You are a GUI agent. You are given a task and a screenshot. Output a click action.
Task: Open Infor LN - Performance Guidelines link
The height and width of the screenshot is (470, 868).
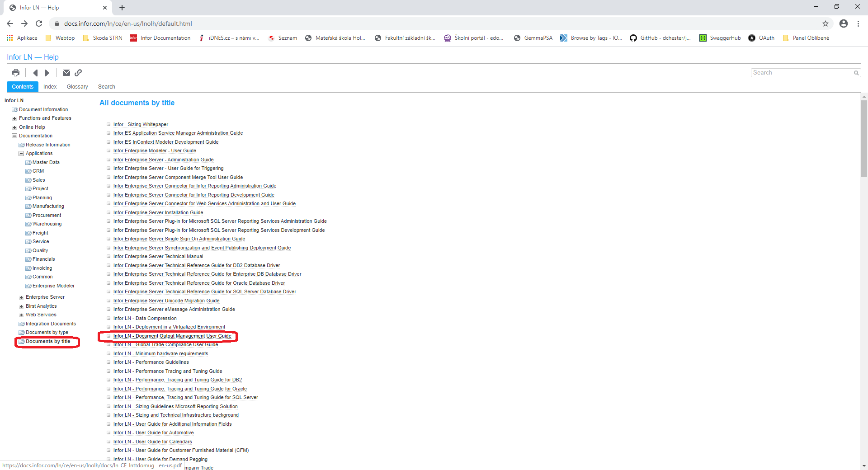(151, 362)
